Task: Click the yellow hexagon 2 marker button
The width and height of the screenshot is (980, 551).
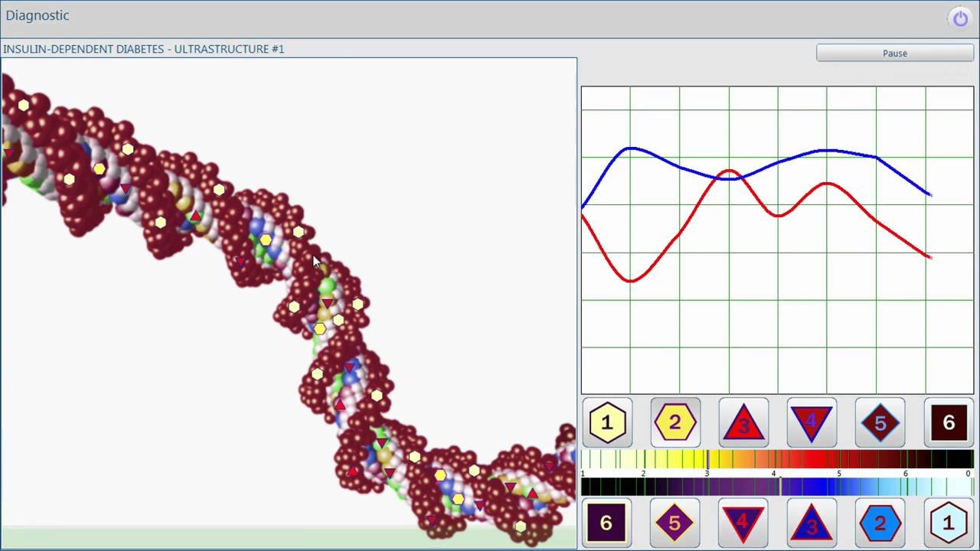Action: pos(675,422)
